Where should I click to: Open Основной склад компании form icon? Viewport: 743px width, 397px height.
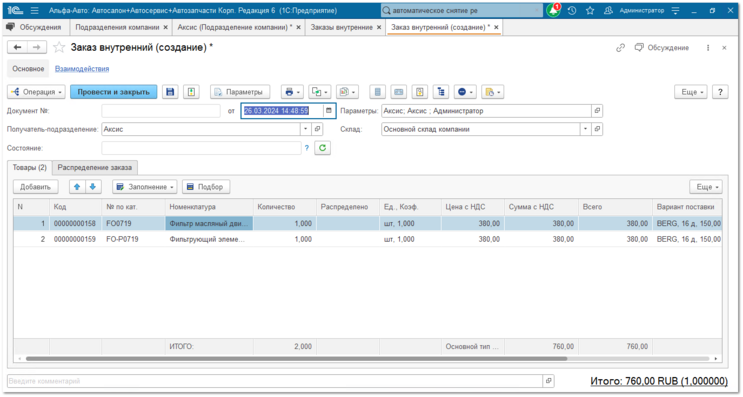pyautogui.click(x=597, y=129)
